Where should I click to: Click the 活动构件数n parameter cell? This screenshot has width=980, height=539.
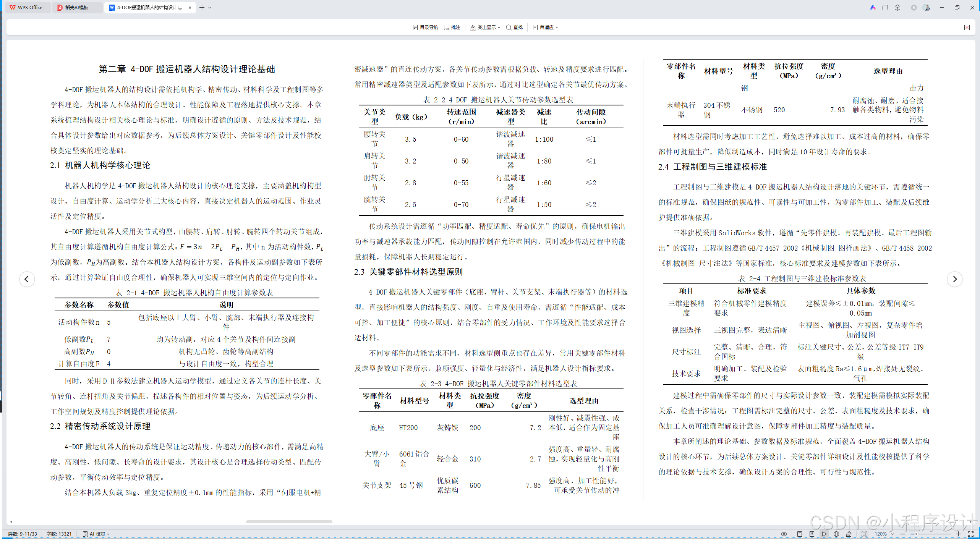[79, 322]
